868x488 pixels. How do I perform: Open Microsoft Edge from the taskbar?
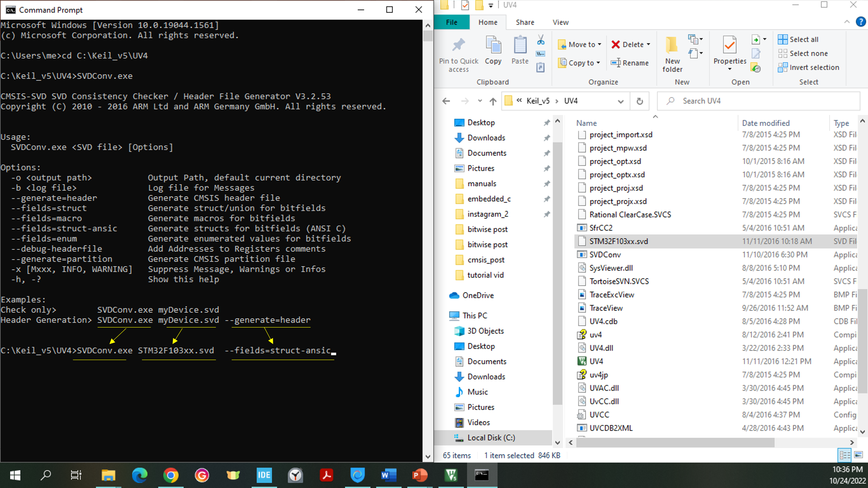click(139, 475)
